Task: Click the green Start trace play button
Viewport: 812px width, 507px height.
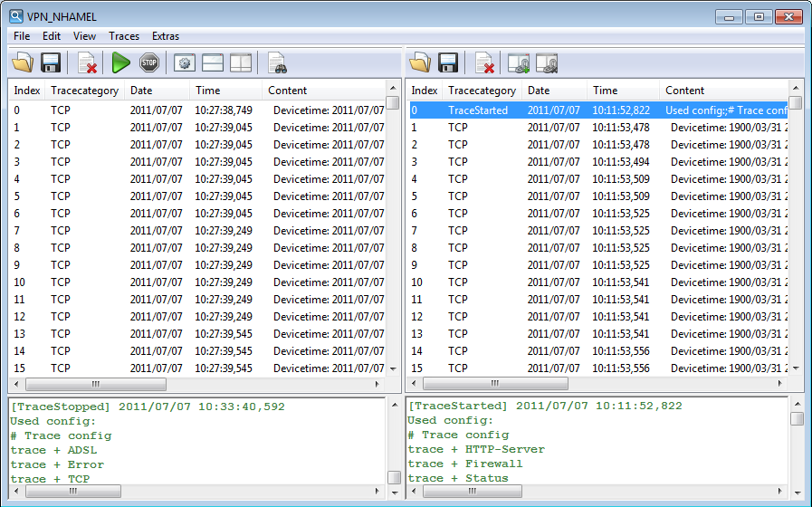Action: (x=121, y=62)
